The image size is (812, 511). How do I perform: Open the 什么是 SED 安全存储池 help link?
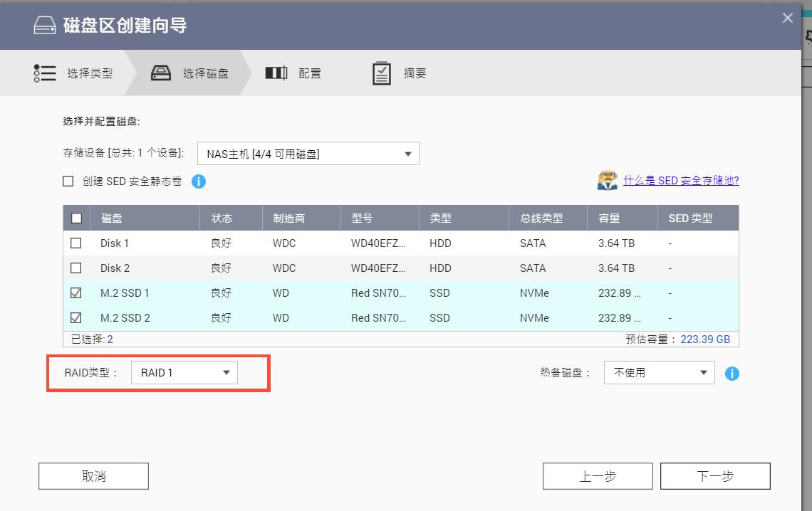pyautogui.click(x=680, y=180)
